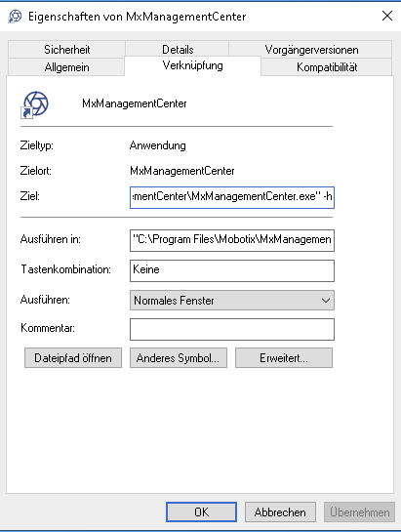Viewport: 401px width, 532px height.
Task: Focus the Tastenkombination field
Action: click(232, 270)
